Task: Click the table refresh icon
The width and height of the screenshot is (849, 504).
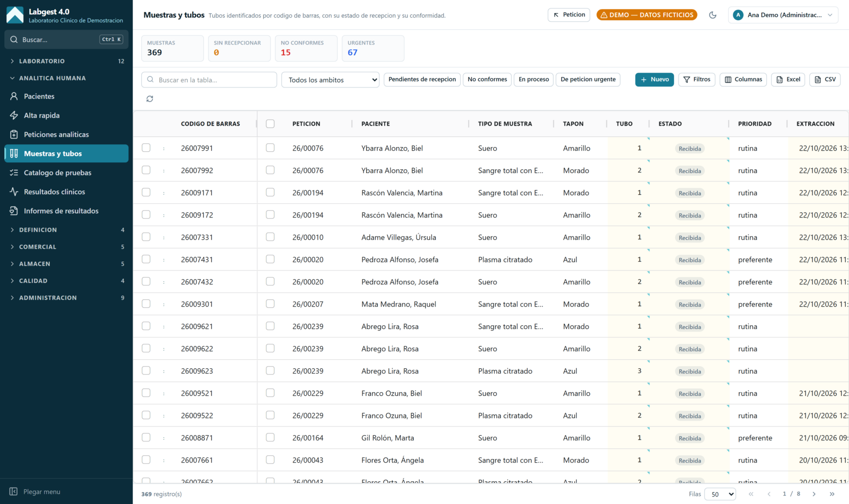Action: (150, 99)
